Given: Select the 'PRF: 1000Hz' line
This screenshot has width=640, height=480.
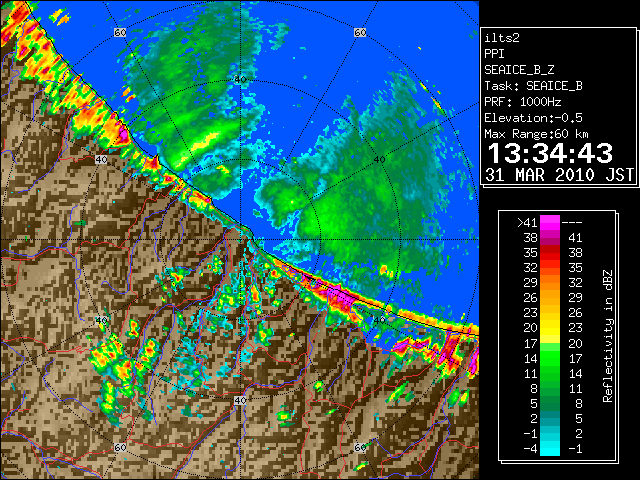Looking at the screenshot, I should point(523,102).
